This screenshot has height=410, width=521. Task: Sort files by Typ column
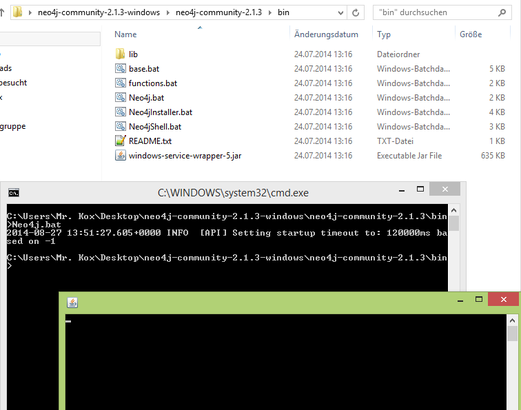tap(384, 35)
